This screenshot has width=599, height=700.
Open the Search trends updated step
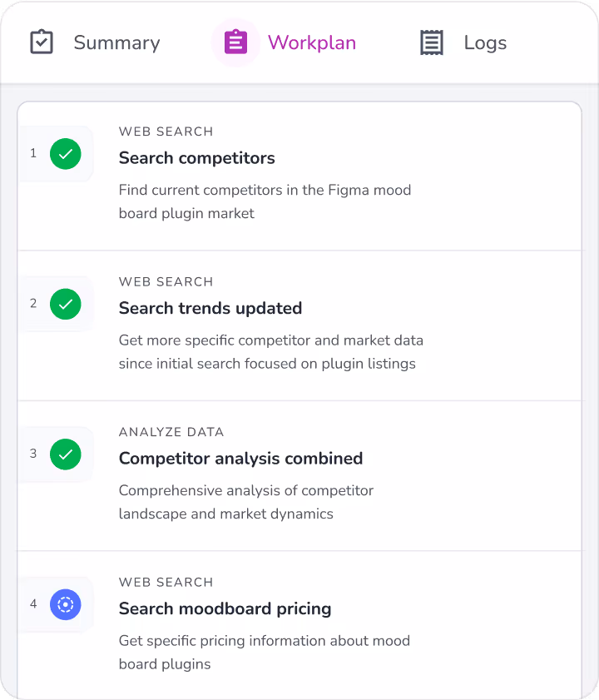point(210,309)
